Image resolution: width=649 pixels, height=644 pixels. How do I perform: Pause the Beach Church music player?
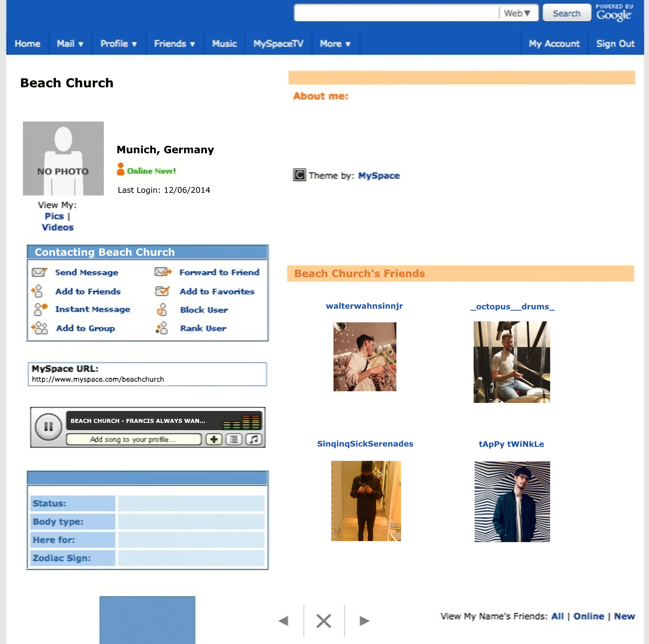tap(49, 427)
